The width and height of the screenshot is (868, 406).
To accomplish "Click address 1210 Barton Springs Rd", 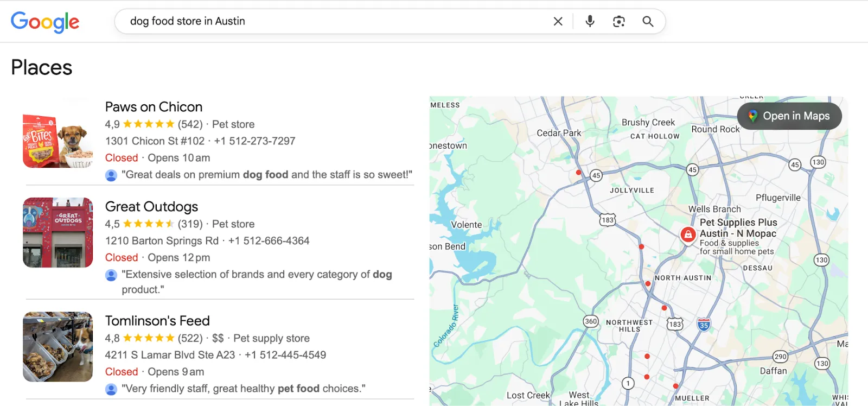I will point(162,241).
